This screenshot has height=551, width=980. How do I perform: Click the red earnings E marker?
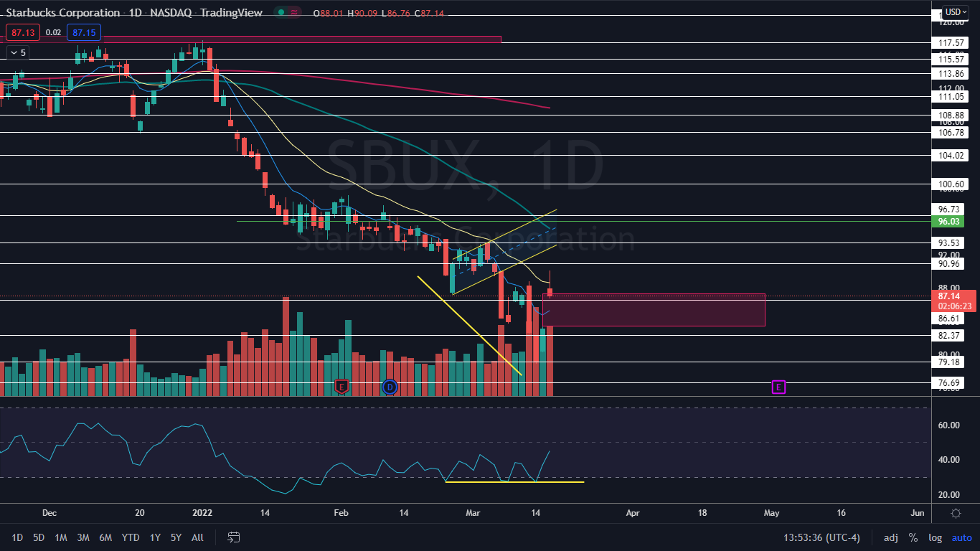(x=341, y=387)
